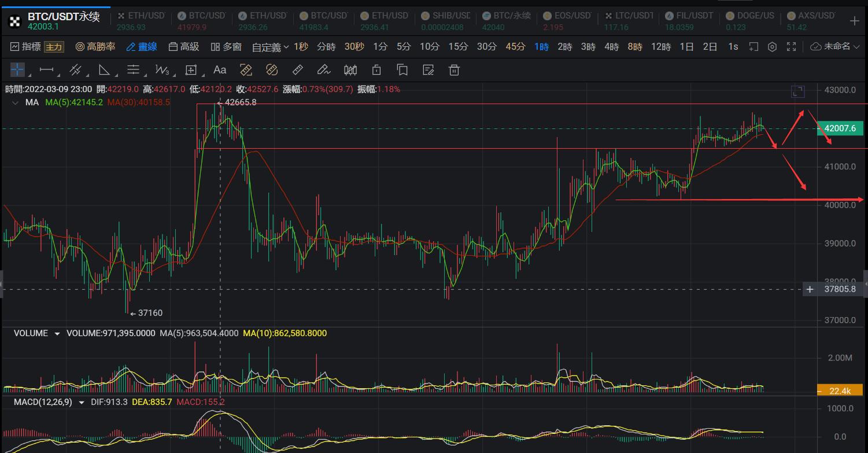
Task: Switch to the 1秒 timeframe
Action: coord(301,47)
